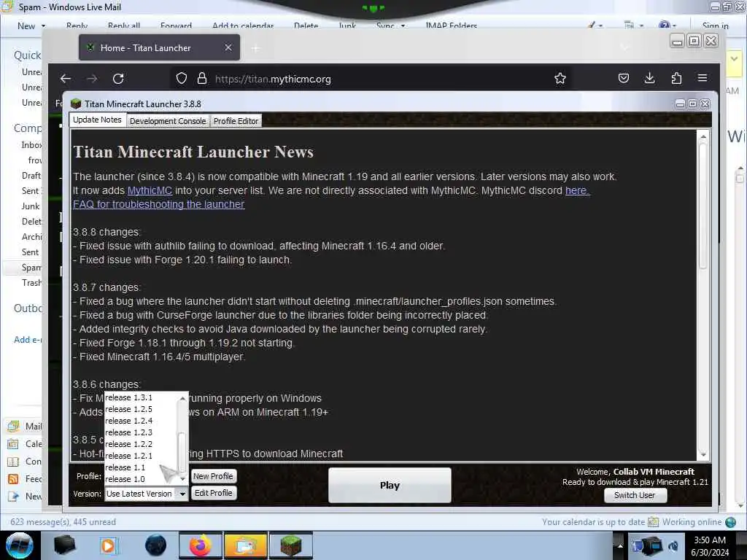Image resolution: width=747 pixels, height=560 pixels.
Task: Click news panel scroll up arrow
Action: (703, 136)
